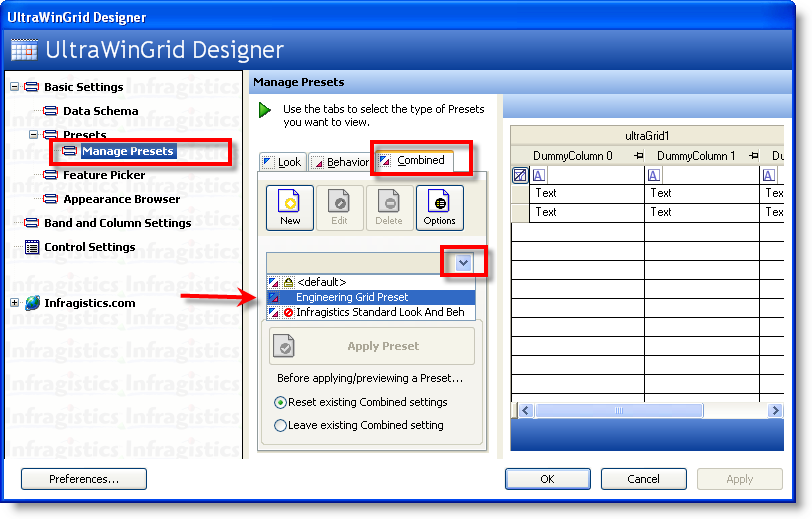Click the Appearance Browser node icon
812x519 pixels.
tap(51, 198)
